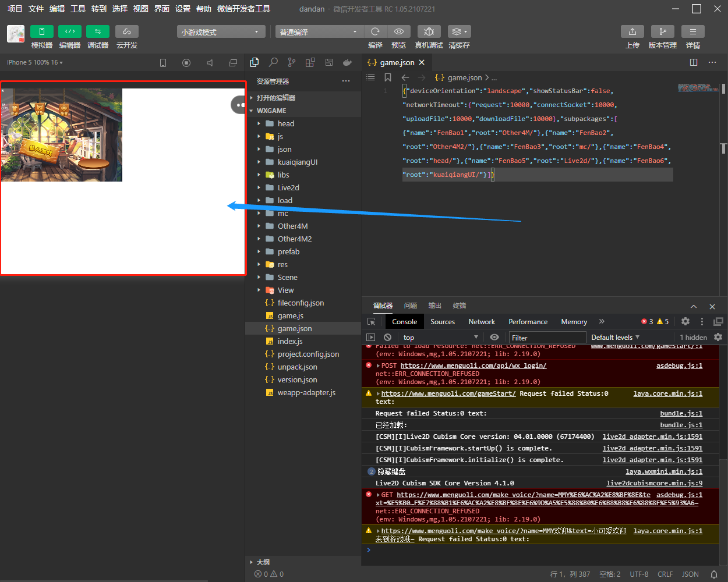The image size is (728, 582).
Task: Toggle the 编辑器 editor panel button
Action: click(x=70, y=31)
